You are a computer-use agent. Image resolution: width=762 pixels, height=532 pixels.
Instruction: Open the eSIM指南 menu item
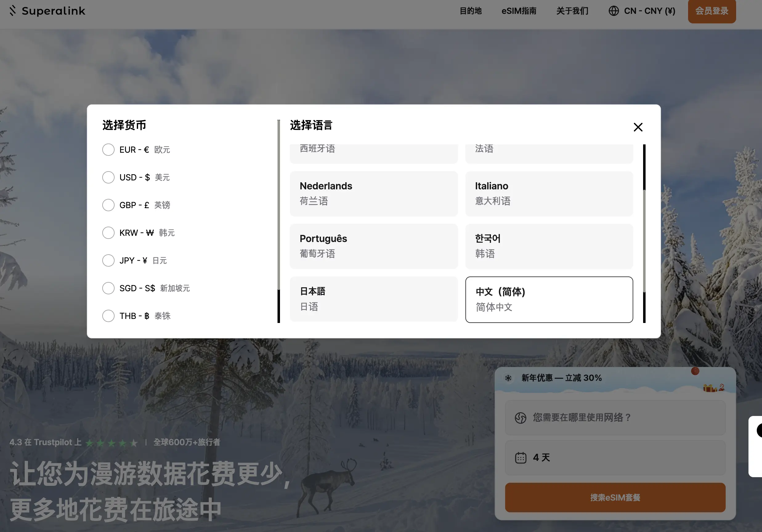(519, 11)
